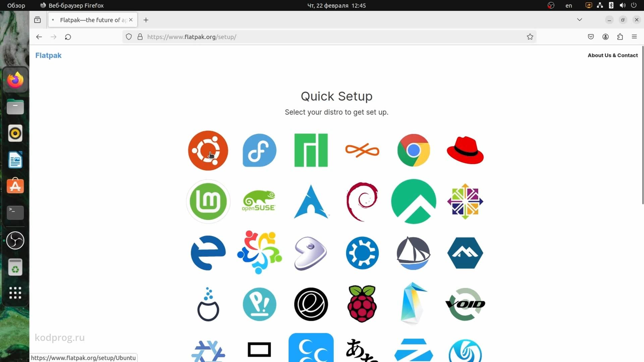Open Chrome OS setup logo
Viewport: 644px width, 362px height.
click(x=414, y=150)
